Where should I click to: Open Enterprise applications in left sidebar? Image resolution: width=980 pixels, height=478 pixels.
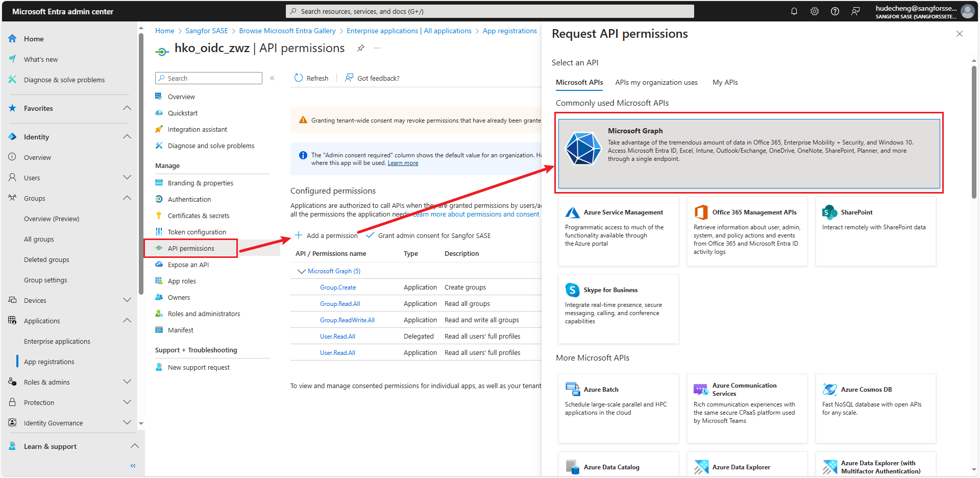[57, 341]
